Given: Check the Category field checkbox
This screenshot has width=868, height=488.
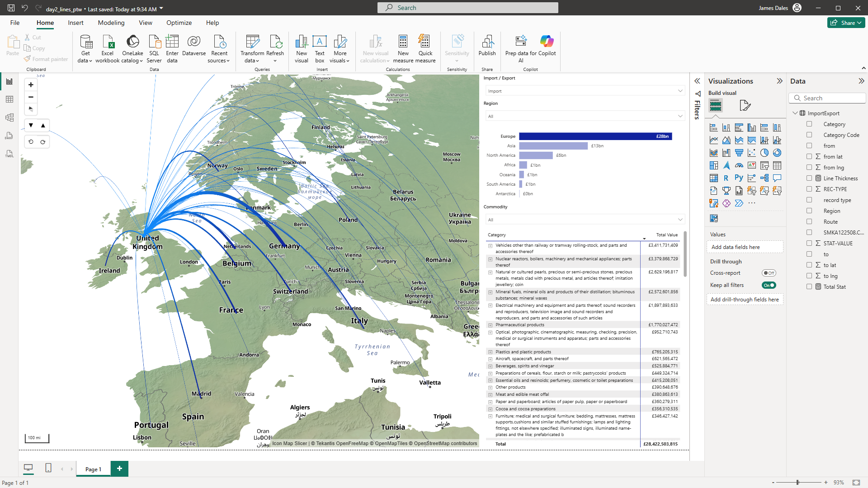Looking at the screenshot, I should tap(809, 124).
